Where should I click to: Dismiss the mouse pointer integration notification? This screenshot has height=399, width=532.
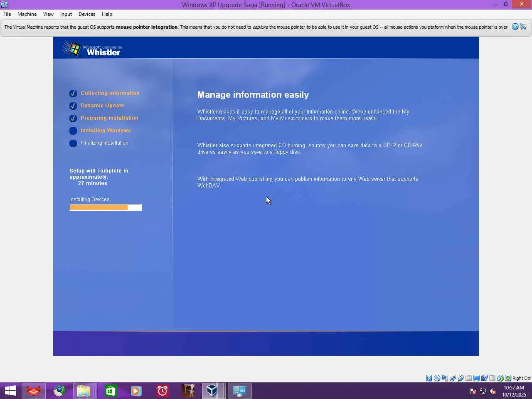click(x=515, y=27)
